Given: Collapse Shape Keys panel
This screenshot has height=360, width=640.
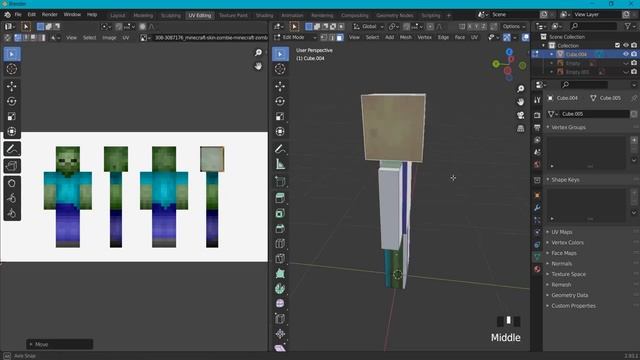Looking at the screenshot, I should point(565,180).
